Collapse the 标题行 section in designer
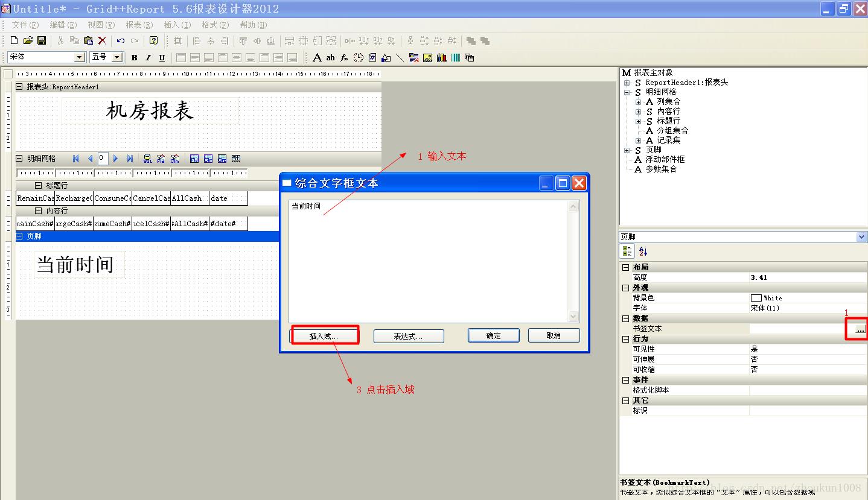This screenshot has height=500, width=868. click(x=39, y=186)
